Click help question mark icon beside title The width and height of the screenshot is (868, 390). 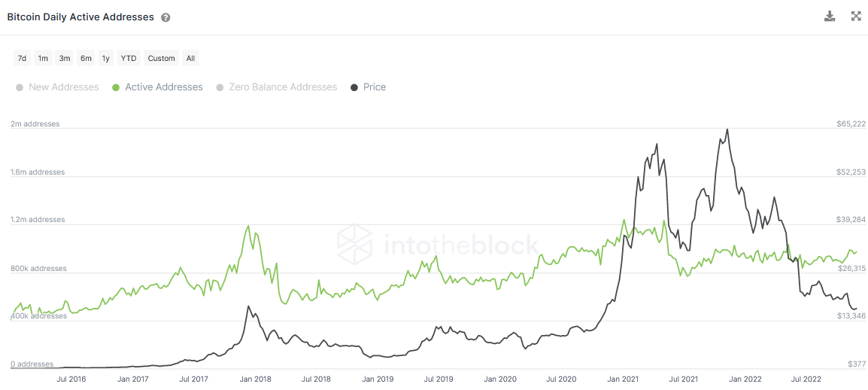point(165,17)
